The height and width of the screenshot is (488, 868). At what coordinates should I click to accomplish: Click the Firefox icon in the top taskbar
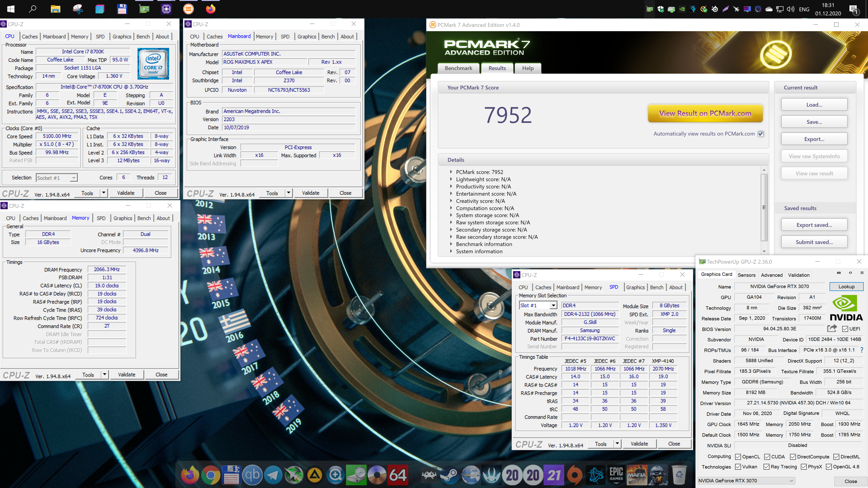[x=211, y=9]
